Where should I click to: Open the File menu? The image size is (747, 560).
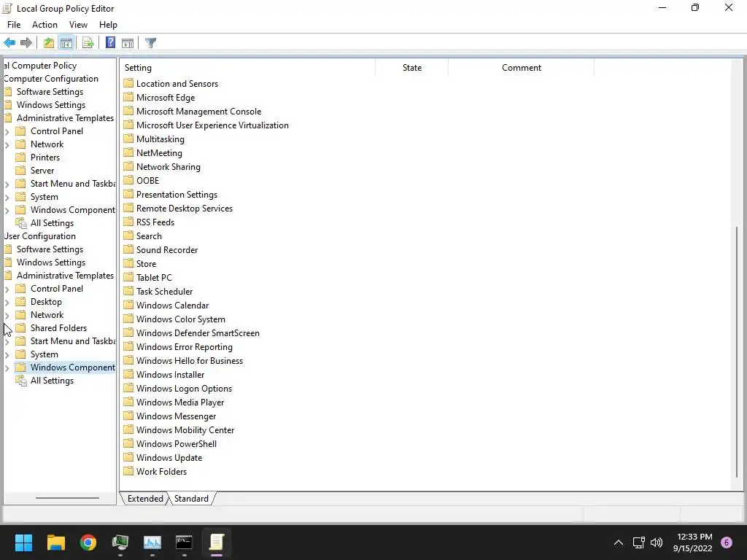(x=14, y=25)
